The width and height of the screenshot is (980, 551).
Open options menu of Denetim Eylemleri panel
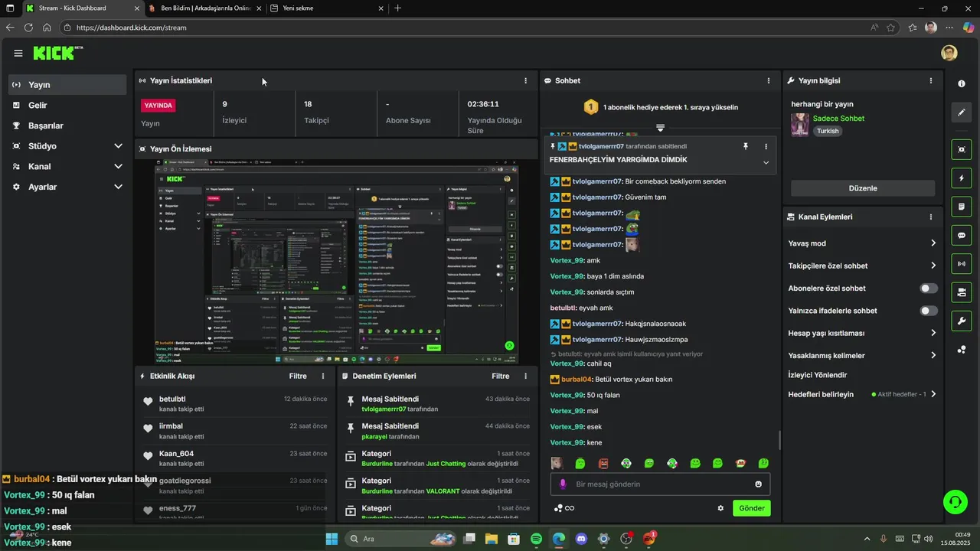pyautogui.click(x=525, y=376)
